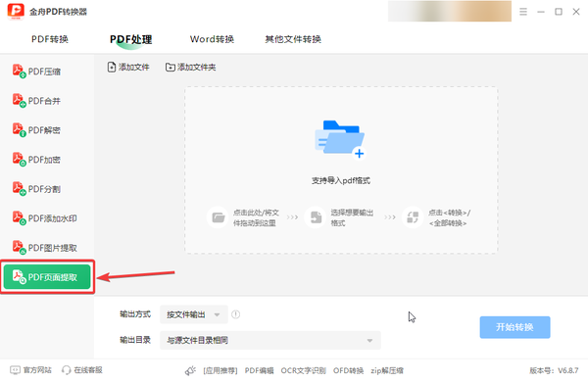Viewport: 588px width, 382px height.
Task: Expand the 输出目录 dropdown
Action: point(270,340)
